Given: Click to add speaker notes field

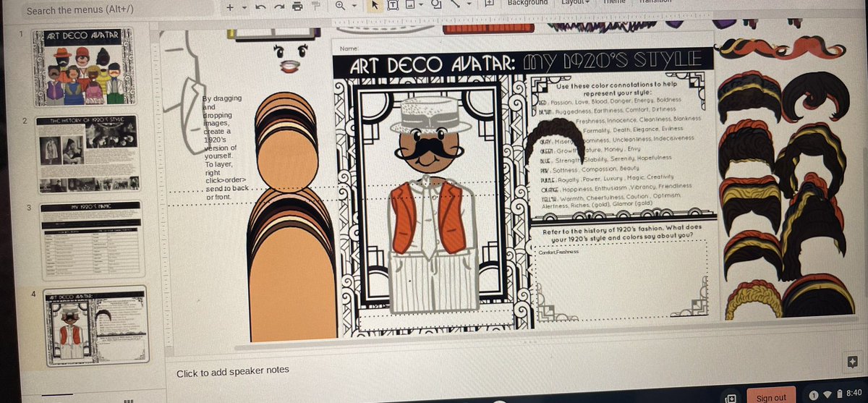Looking at the screenshot, I should (x=232, y=370).
